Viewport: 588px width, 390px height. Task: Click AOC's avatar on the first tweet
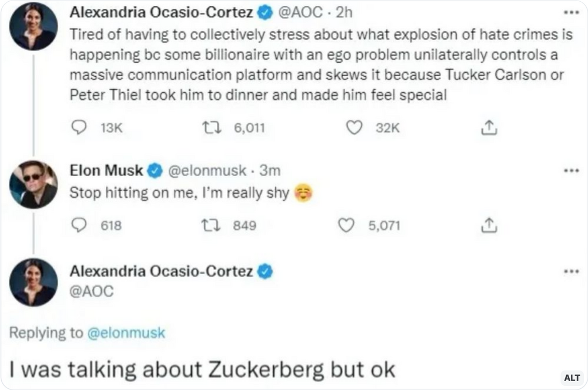pyautogui.click(x=34, y=26)
